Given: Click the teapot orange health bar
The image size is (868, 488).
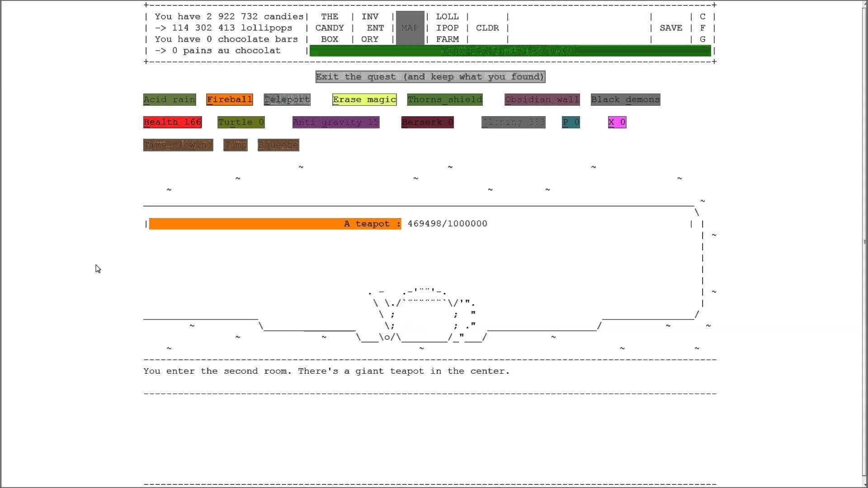Looking at the screenshot, I should [275, 224].
